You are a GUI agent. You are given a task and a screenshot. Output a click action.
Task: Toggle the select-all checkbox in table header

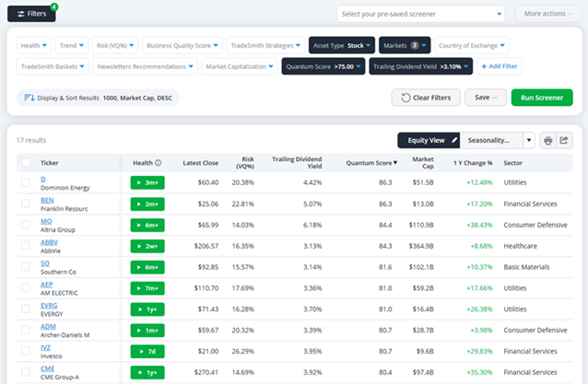[x=26, y=163]
